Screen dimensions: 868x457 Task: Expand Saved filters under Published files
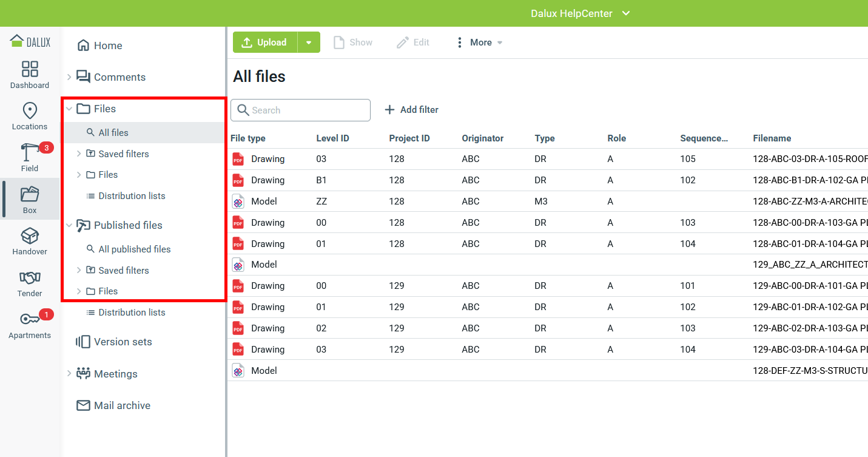78,270
